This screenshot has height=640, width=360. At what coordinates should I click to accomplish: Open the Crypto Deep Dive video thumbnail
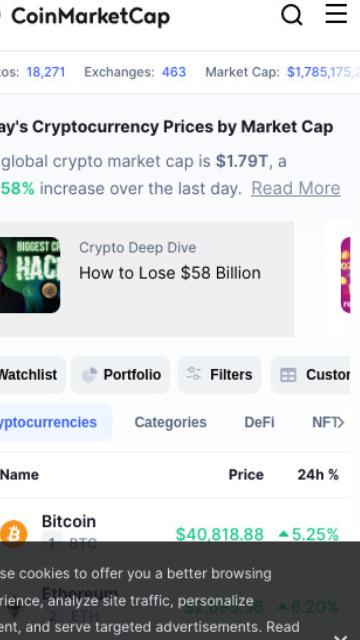pyautogui.click(x=29, y=275)
